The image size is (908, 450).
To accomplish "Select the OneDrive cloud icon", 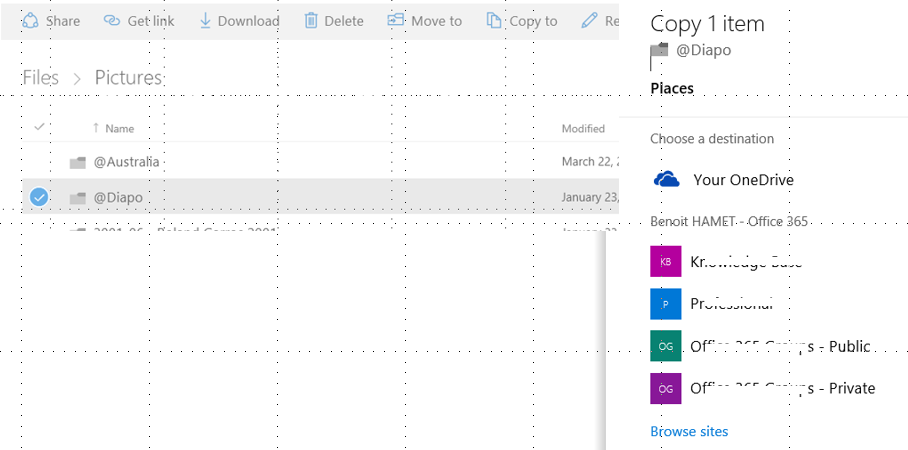I will coord(666,180).
